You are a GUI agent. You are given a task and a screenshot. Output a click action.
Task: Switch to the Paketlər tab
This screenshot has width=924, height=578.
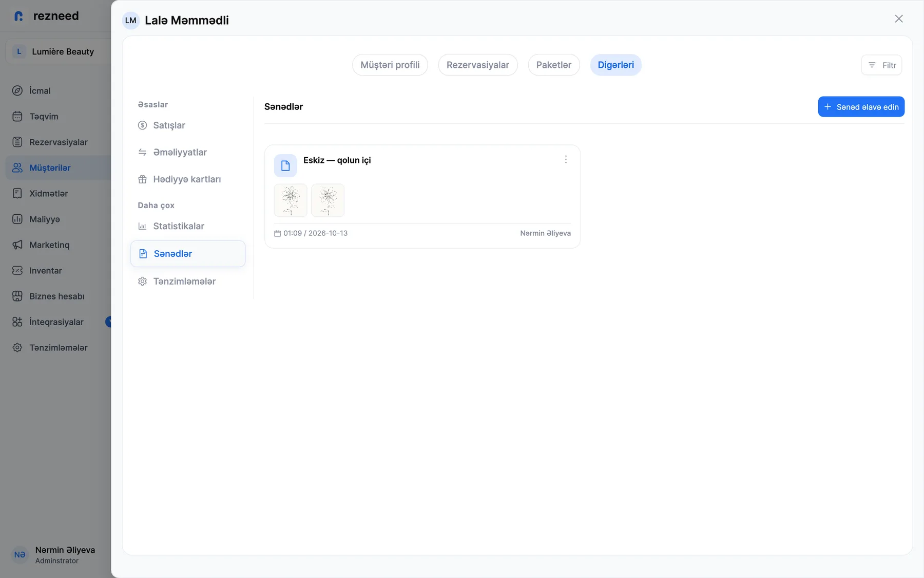click(554, 65)
